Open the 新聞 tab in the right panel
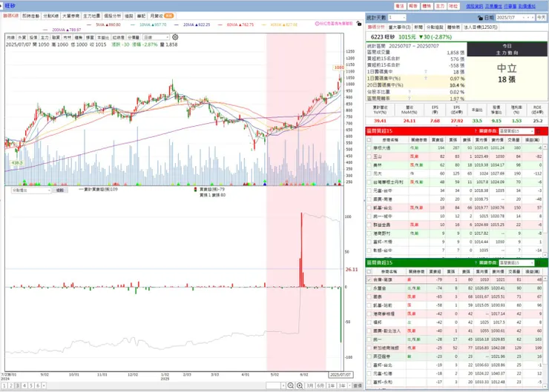The width and height of the screenshot is (549, 392). click(418, 27)
